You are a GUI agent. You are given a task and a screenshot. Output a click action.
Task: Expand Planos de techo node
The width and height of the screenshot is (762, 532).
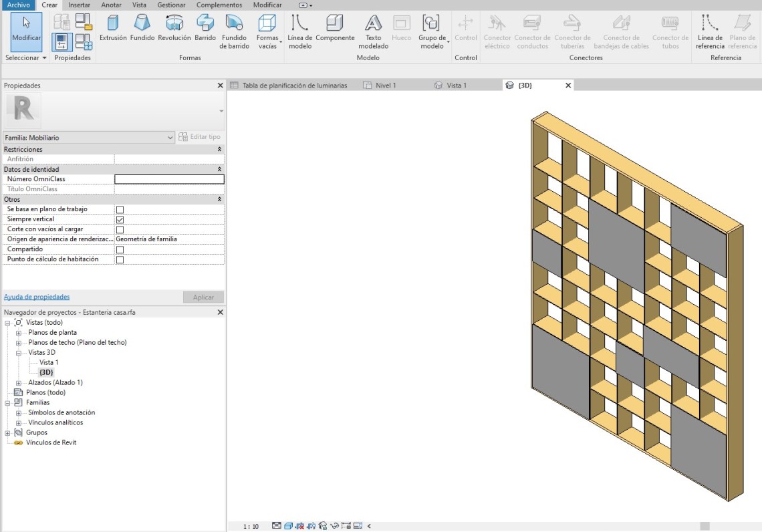[x=19, y=342]
